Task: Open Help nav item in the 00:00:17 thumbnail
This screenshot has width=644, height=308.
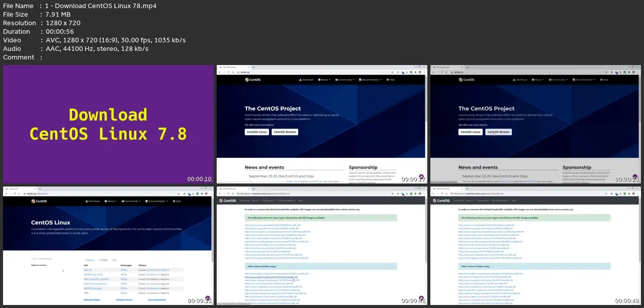Action: 391,80
